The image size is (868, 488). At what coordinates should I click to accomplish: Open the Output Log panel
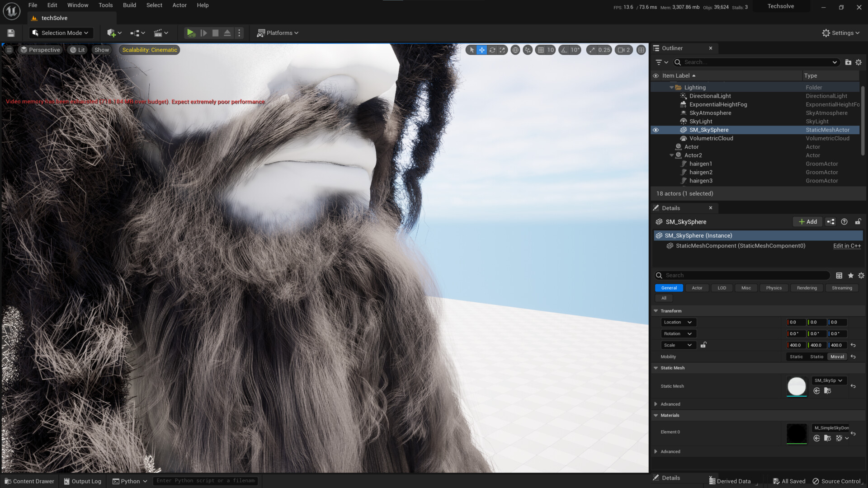tap(82, 481)
